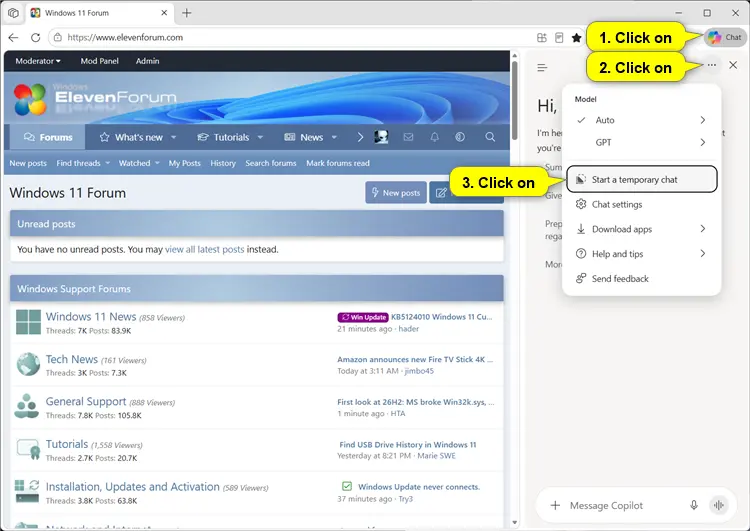Click the Message Copilot input field
750x531 pixels.
click(x=627, y=505)
